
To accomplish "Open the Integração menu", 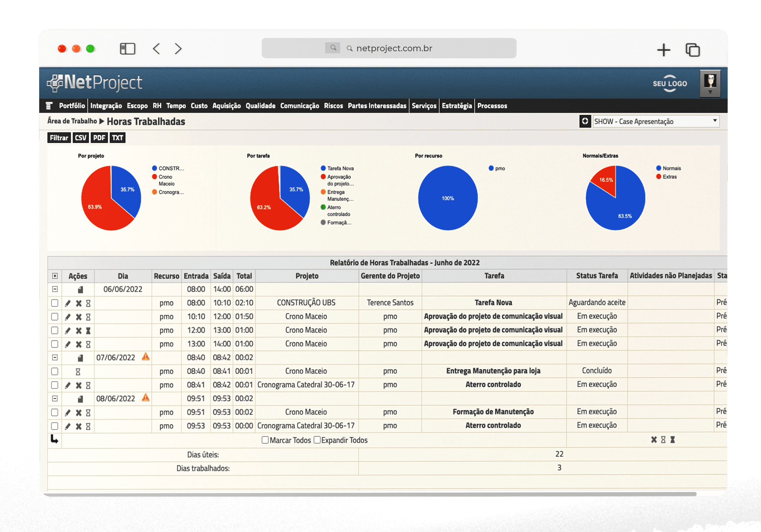I will pos(106,106).
